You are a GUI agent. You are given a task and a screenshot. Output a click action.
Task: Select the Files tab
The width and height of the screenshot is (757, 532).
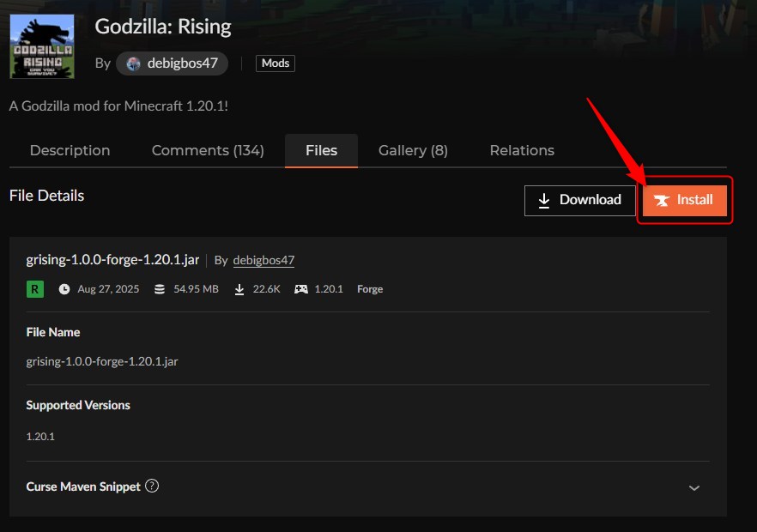click(322, 151)
